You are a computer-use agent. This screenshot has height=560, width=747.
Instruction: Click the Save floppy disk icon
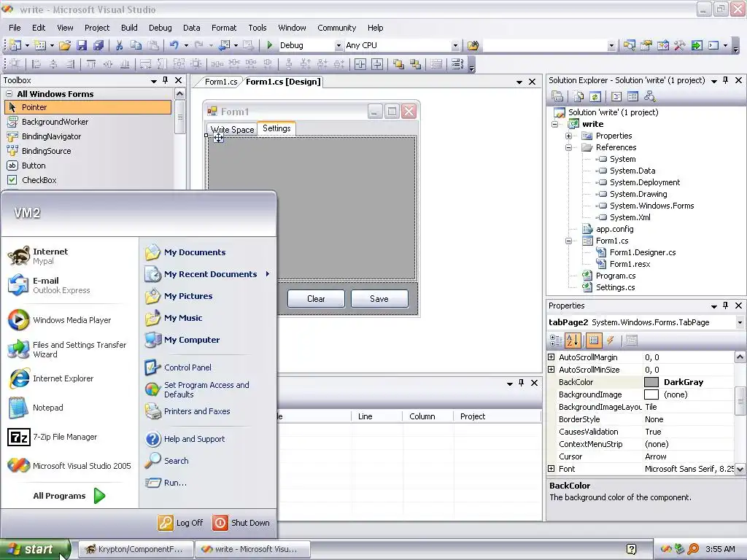(82, 45)
